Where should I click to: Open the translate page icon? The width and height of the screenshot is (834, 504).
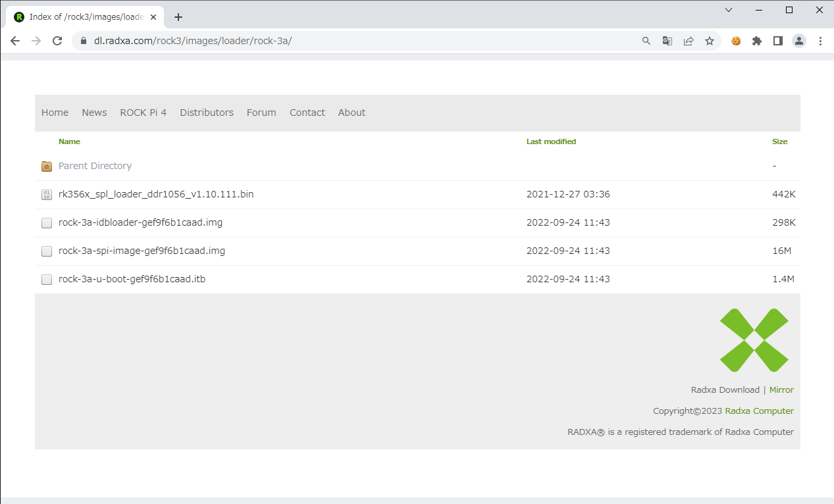tap(667, 41)
